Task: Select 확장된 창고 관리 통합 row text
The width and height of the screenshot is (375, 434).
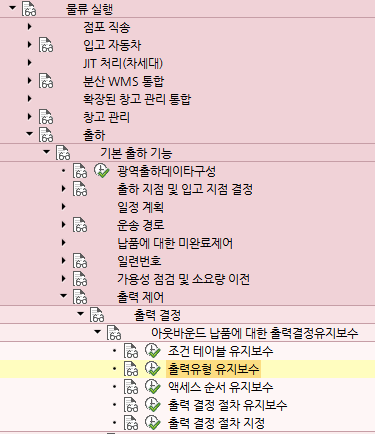Action: 137,99
